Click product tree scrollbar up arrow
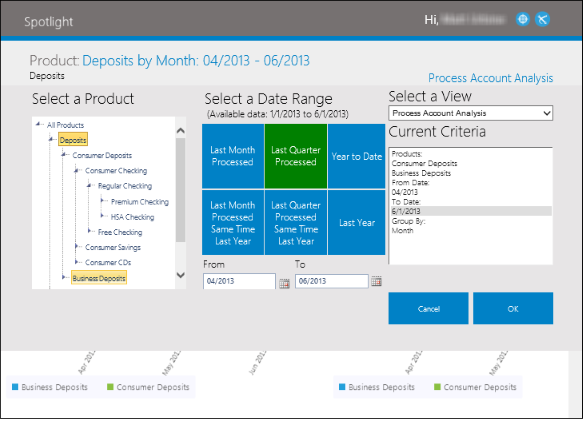Viewport: 583px width, 422px height. (181, 131)
